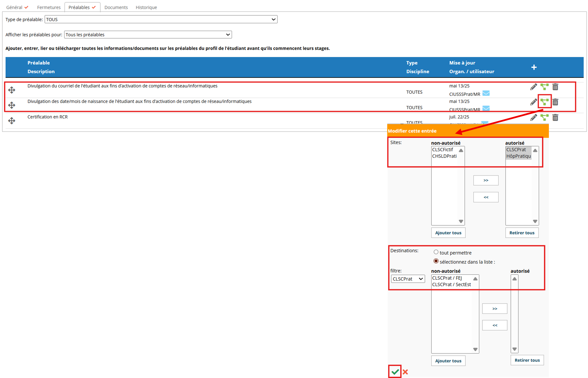Cancel with the red X icon
Image resolution: width=588 pixels, height=378 pixels.
[405, 372]
